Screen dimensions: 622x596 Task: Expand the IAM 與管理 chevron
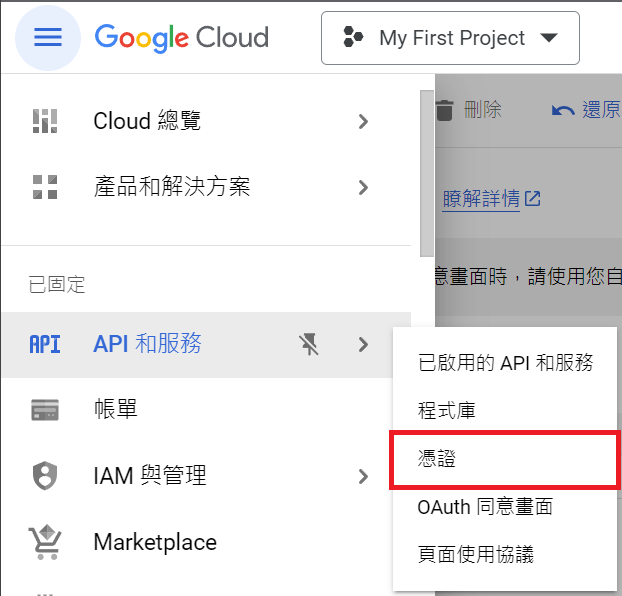363,476
